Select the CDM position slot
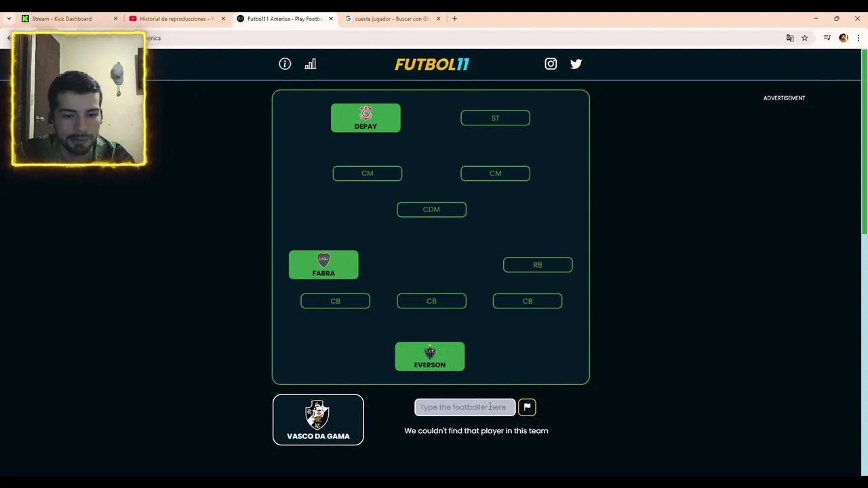Viewport: 868px width, 488px height. [x=431, y=209]
